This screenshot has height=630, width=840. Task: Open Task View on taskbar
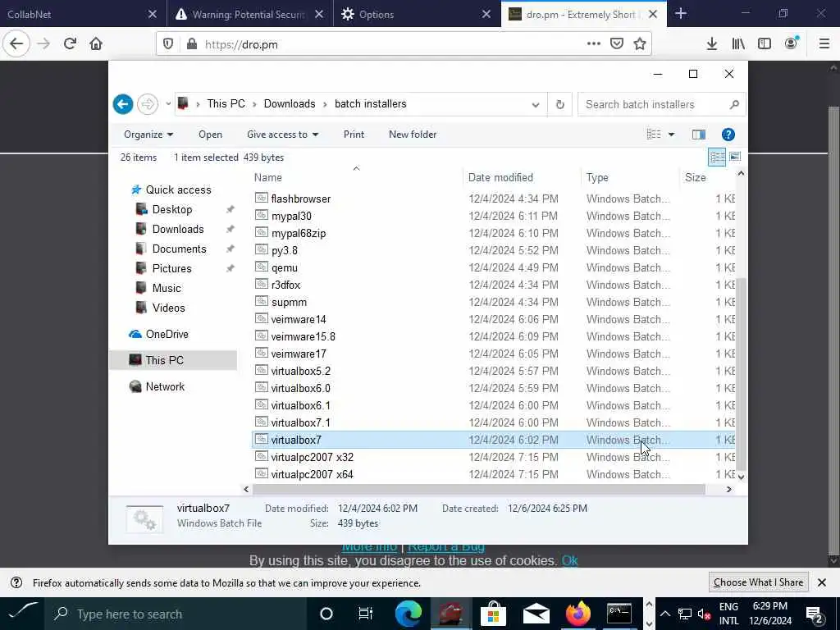coord(365,614)
